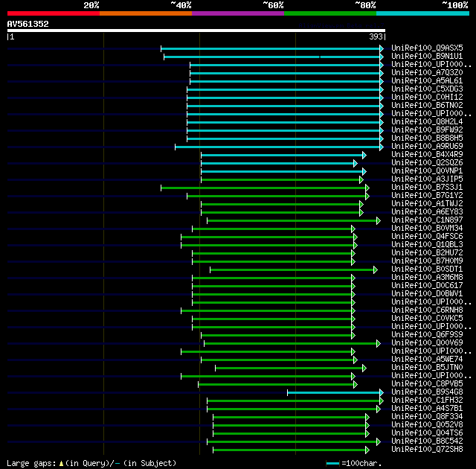Select the UniRef100_Q2SQZ6 label
Viewport: 476px width, 469px height.
(427, 163)
